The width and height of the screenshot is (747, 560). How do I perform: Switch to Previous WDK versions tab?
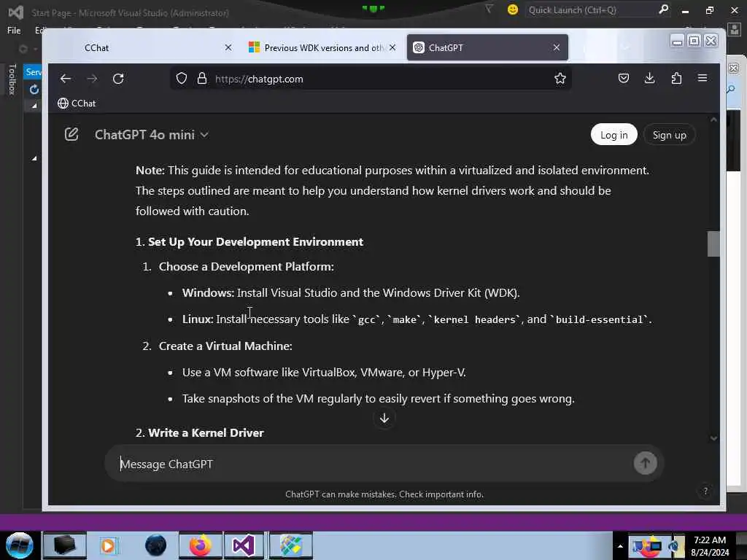pyautogui.click(x=323, y=47)
